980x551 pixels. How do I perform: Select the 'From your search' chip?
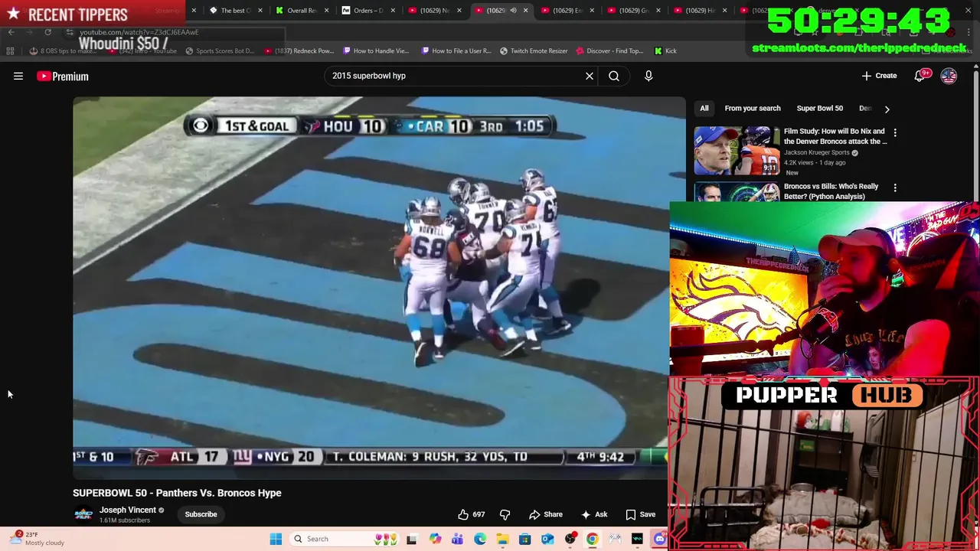coord(753,109)
